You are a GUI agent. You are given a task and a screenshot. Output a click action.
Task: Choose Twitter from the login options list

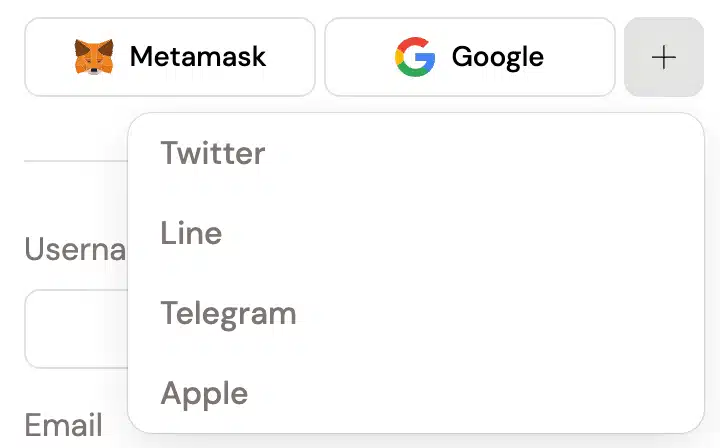pos(416,153)
